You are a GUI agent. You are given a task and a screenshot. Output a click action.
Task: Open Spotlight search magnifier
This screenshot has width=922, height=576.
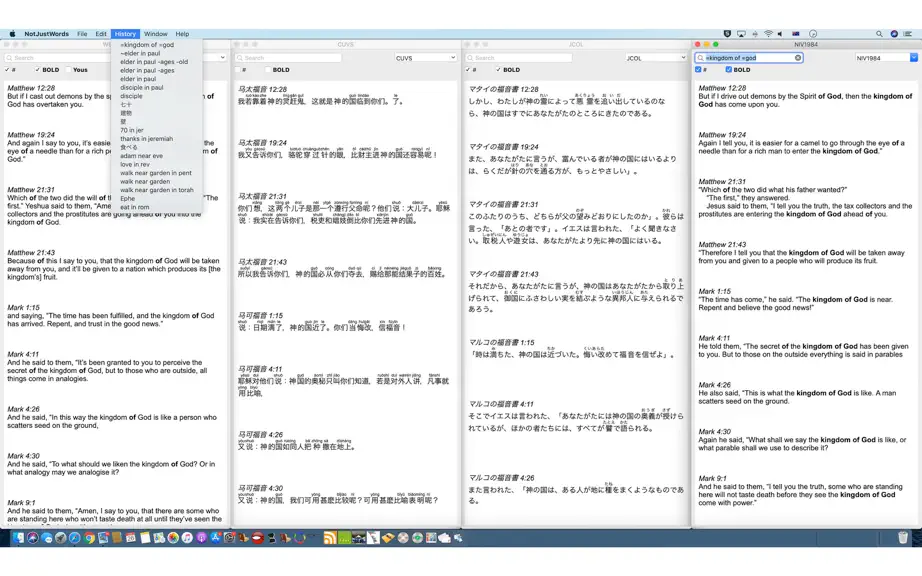pyautogui.click(x=879, y=34)
